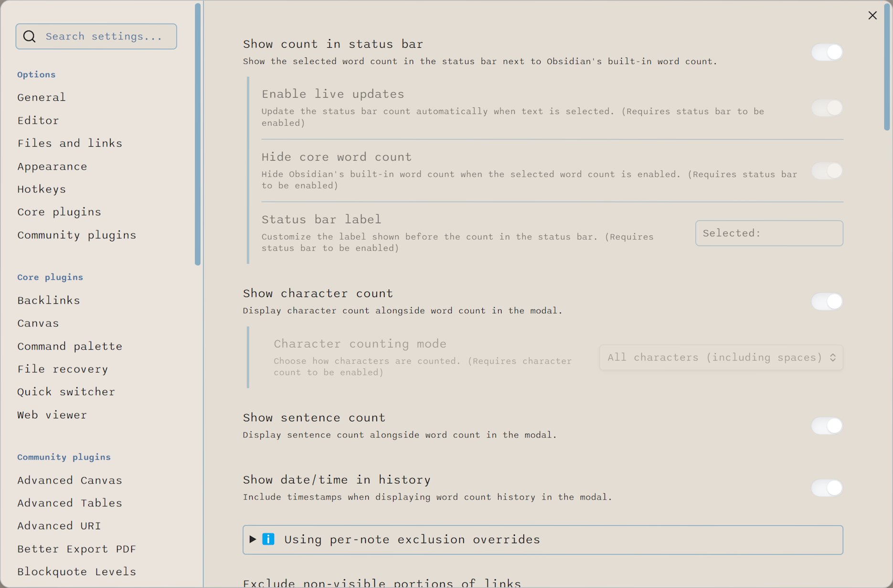Image resolution: width=893 pixels, height=588 pixels.
Task: Disable Show character count
Action: tap(827, 301)
